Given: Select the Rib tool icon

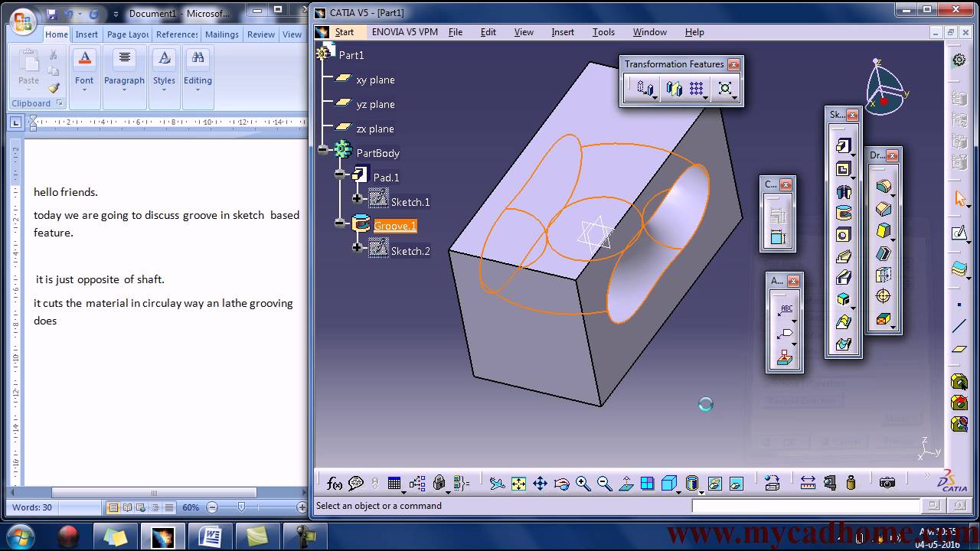Looking at the screenshot, I should pyautogui.click(x=843, y=256).
